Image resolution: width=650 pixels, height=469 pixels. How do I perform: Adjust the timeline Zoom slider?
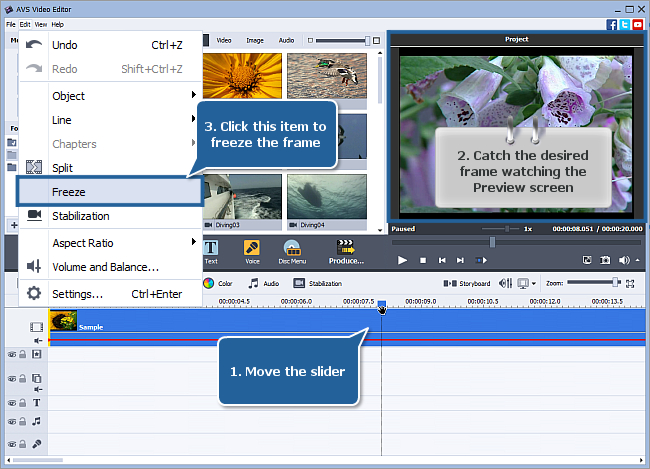(615, 282)
